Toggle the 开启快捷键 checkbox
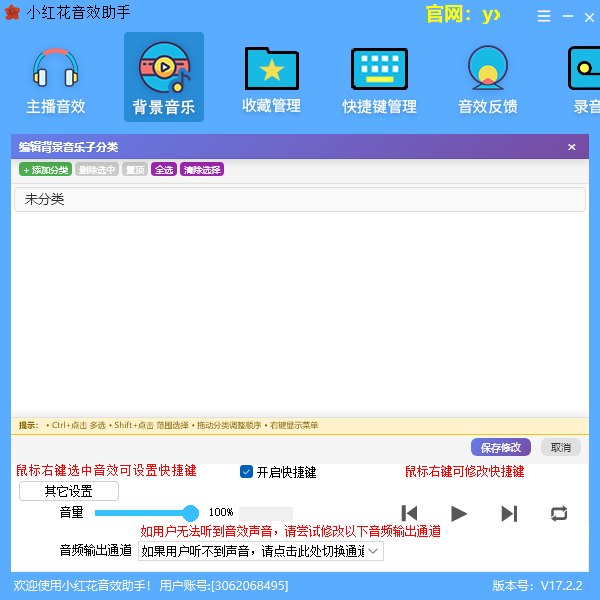 (246, 472)
